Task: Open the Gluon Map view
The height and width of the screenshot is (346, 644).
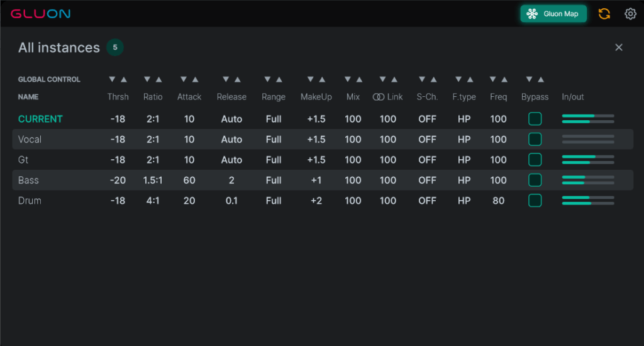Action: click(x=553, y=14)
